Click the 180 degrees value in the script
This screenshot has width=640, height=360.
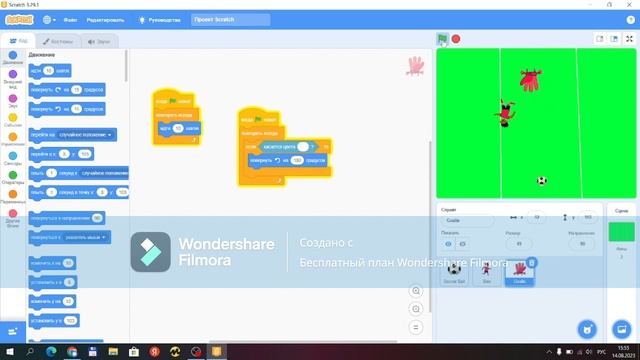click(x=297, y=160)
